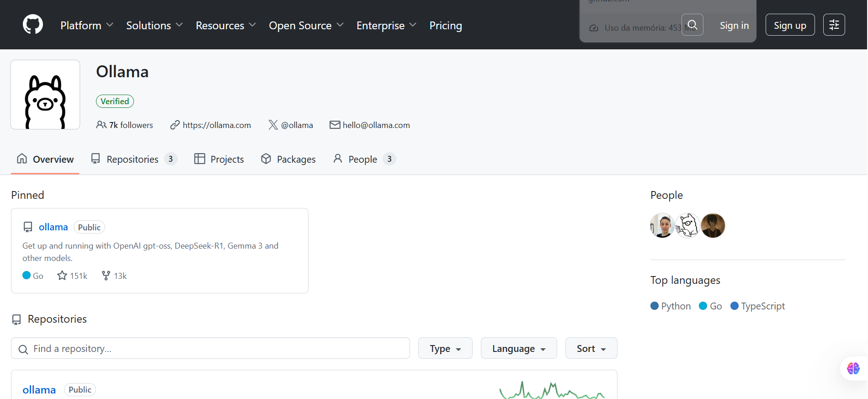
Task: Click the Ollama llama avatar image
Action: pyautogui.click(x=45, y=95)
